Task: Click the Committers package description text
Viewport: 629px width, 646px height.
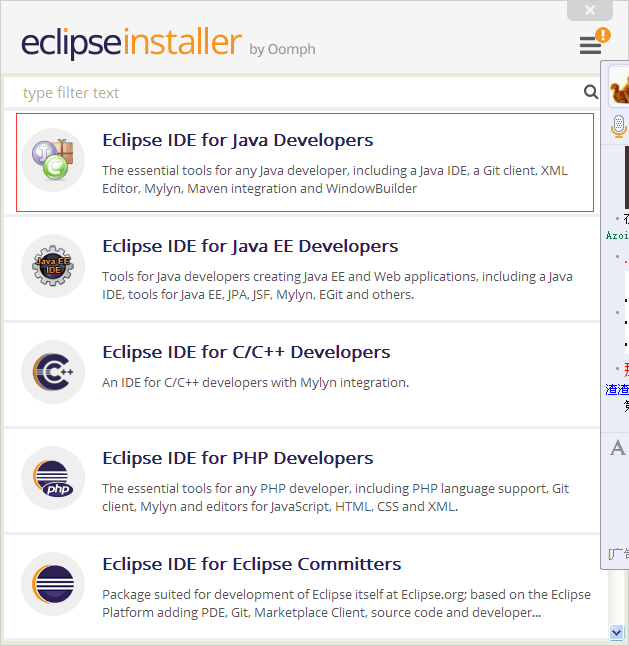Action: click(346, 604)
